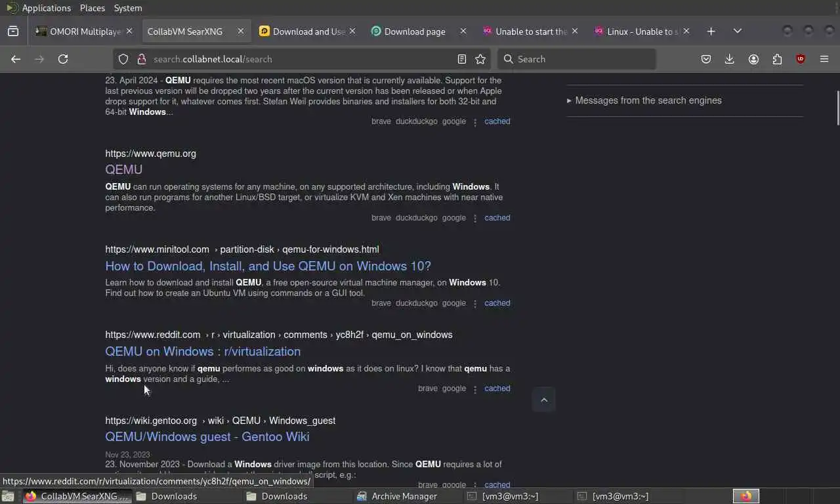Open How to Download, Install, and Use QEMU link
840x504 pixels.
268,266
